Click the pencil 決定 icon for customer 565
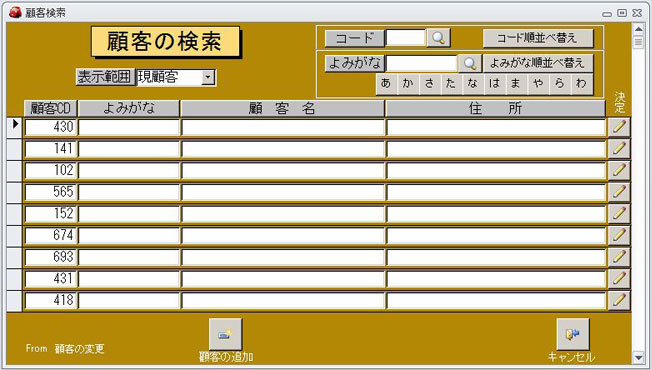 (x=619, y=192)
